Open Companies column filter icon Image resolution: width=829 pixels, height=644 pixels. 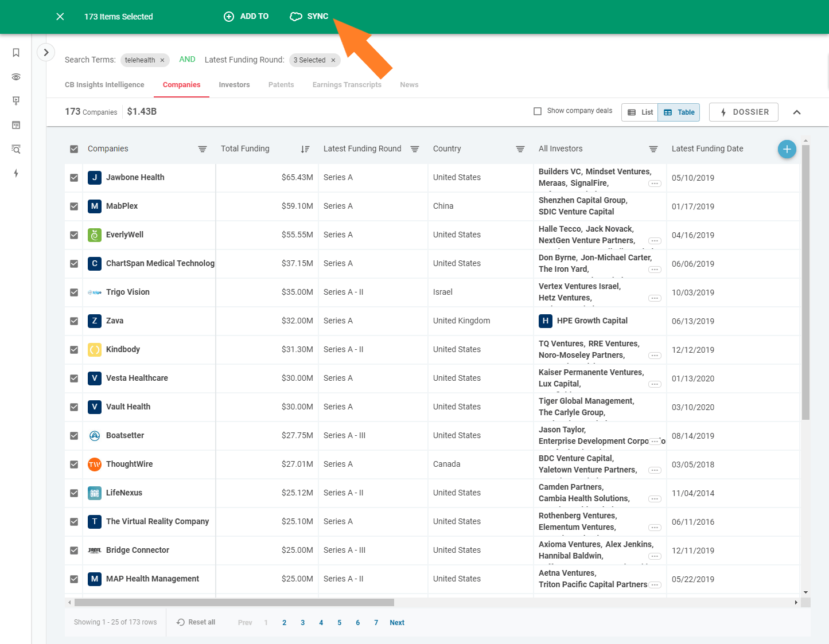point(203,149)
